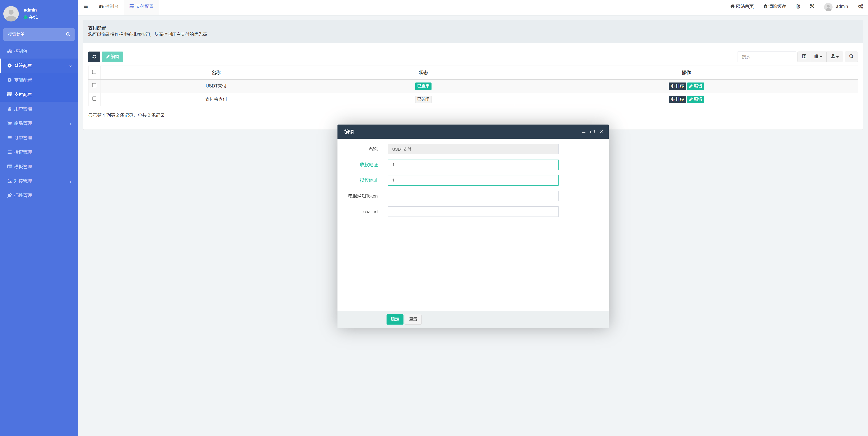The height and width of the screenshot is (436, 868).
Task: Toggle checkbox for USDT支付 row
Action: point(94,86)
